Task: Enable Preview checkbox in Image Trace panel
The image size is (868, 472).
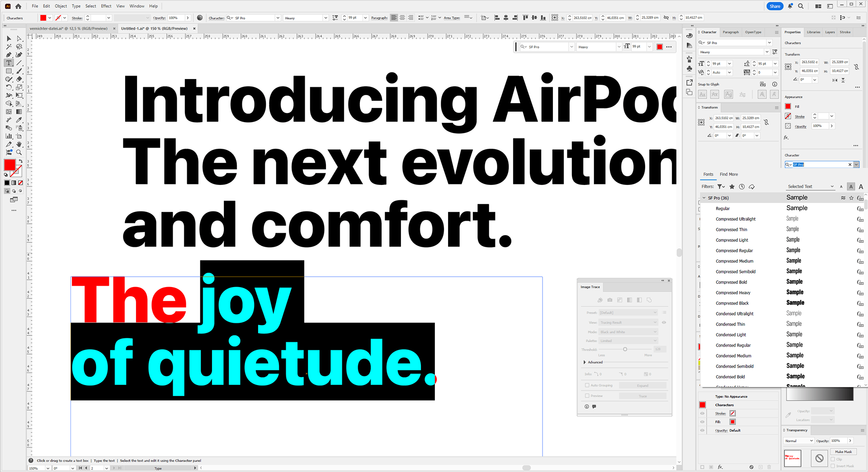Action: (x=587, y=396)
